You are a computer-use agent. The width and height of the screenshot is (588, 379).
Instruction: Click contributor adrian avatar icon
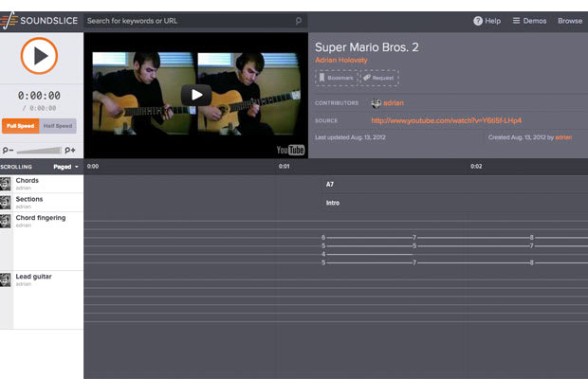[x=376, y=103]
